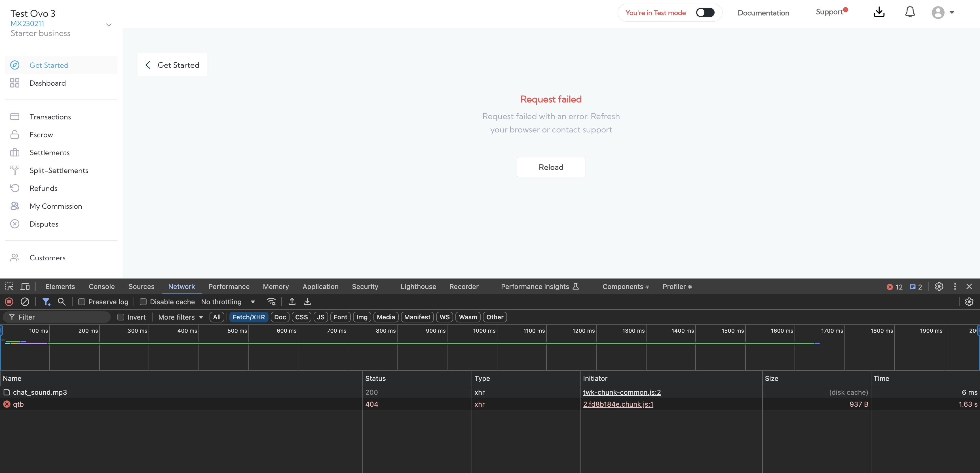Click the export HAR download icon
This screenshot has width=980, height=473.
tap(307, 302)
